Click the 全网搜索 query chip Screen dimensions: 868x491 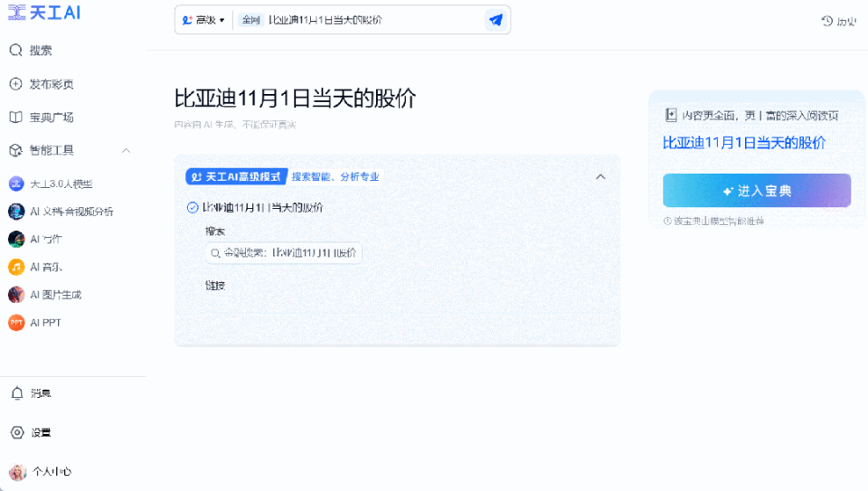click(x=283, y=253)
